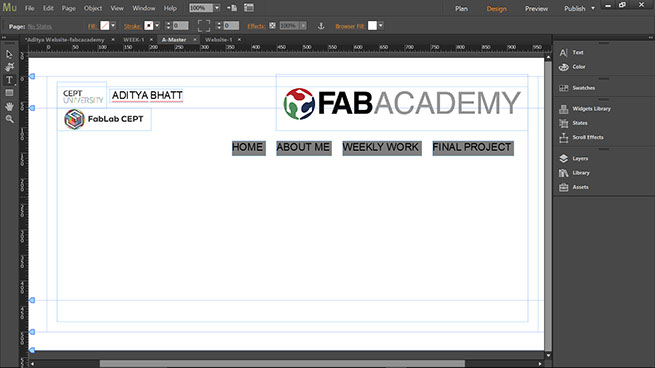655x368 pixels.
Task: Switch to the WEEK-1 tab
Action: click(134, 40)
